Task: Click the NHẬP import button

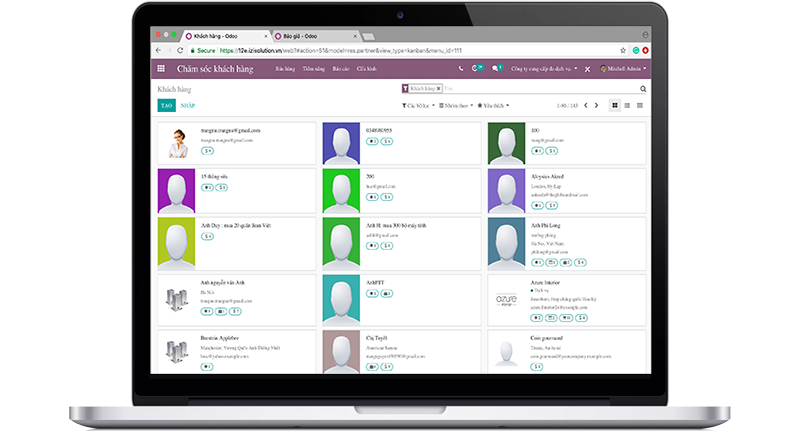Action: 187,105
